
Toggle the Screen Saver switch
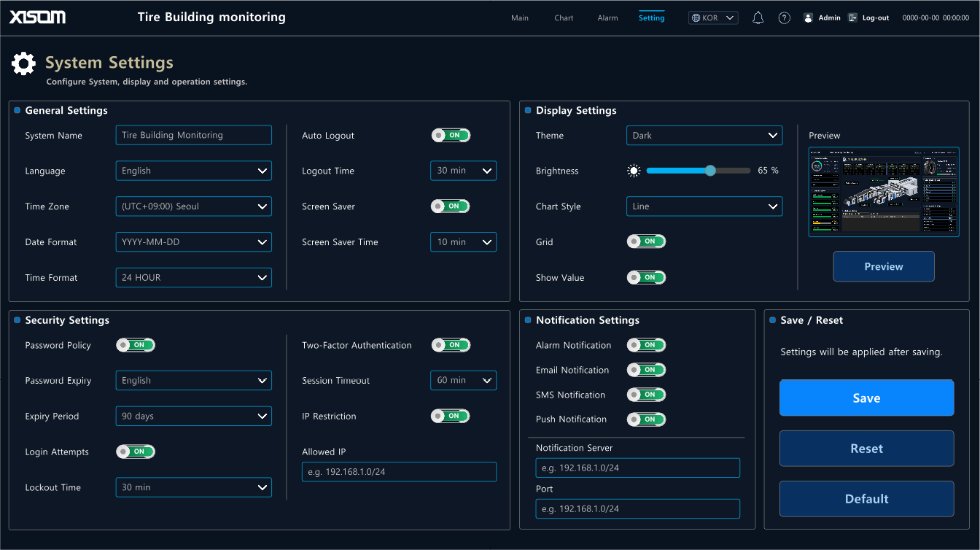coord(451,206)
